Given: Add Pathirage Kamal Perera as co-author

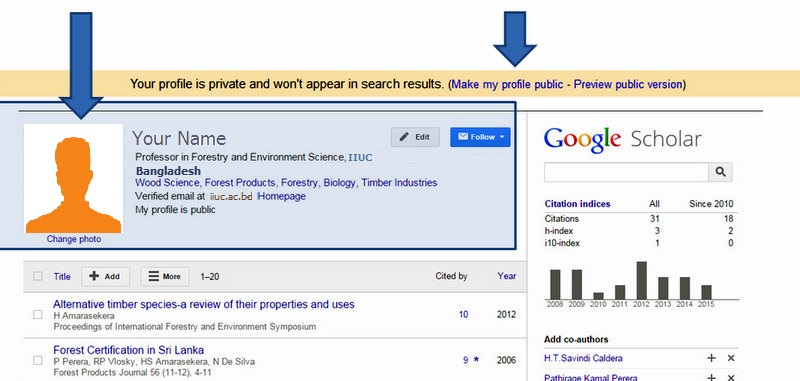Looking at the screenshot, I should point(712,377).
